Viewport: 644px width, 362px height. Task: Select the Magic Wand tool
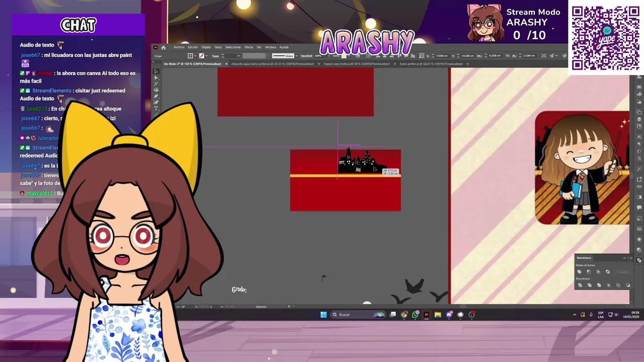(156, 84)
